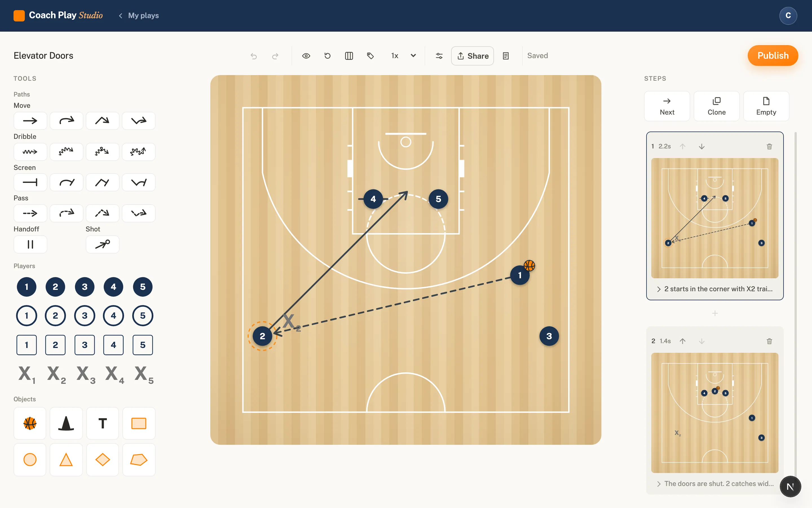
Task: Pick filled player 1 token in palette
Action: click(27, 287)
